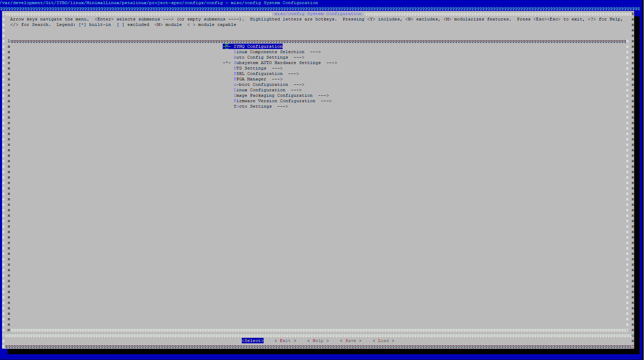The height and width of the screenshot is (360, 644).
Task: Click arrow after DTG Settings
Action: pos(277,68)
